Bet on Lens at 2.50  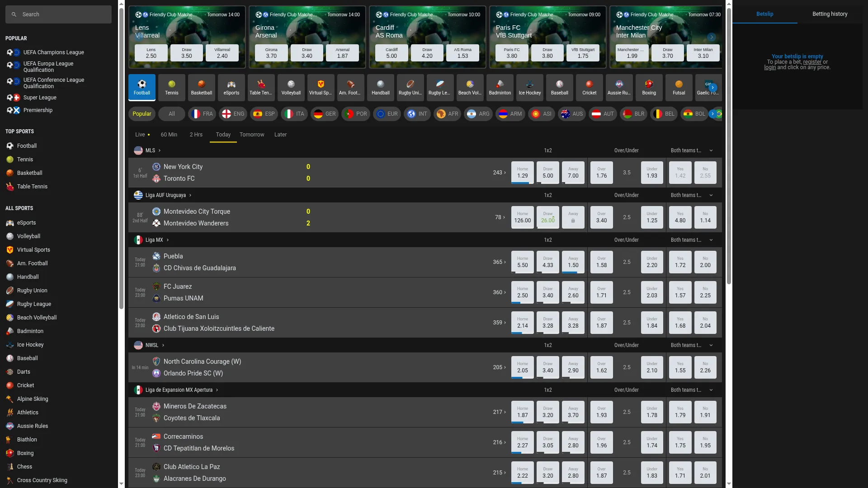click(151, 53)
